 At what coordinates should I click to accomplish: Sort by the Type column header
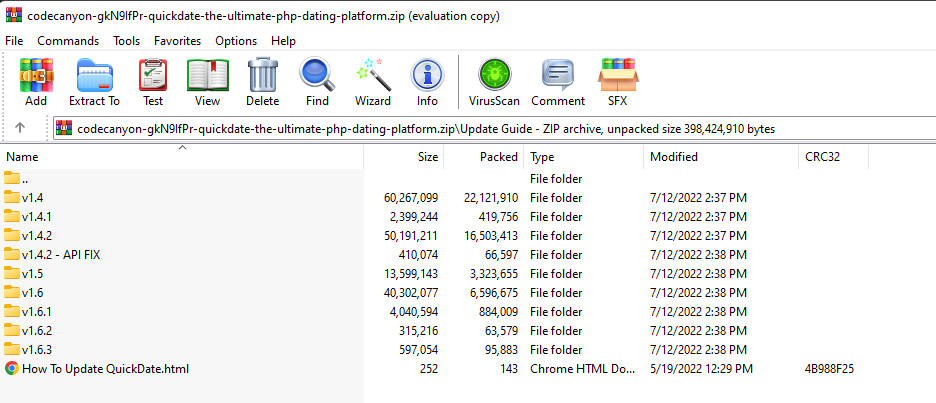[x=584, y=156]
